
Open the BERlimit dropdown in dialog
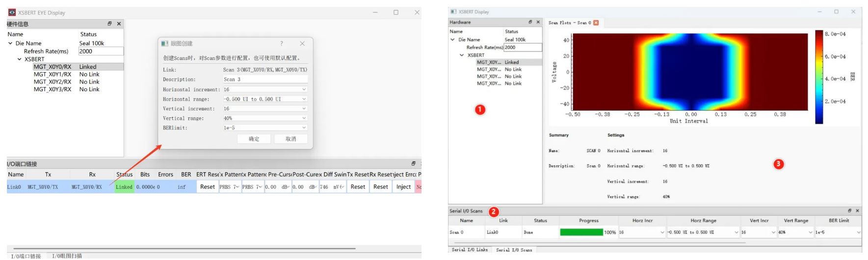tap(304, 128)
